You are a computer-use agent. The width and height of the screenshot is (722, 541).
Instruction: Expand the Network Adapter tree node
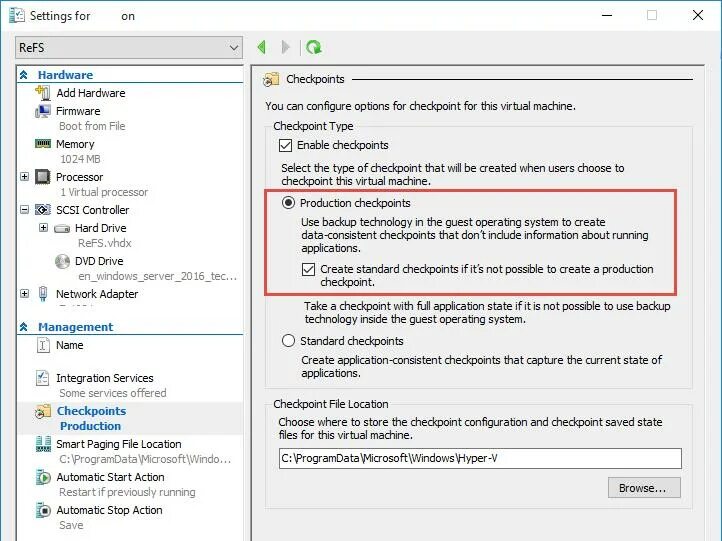[x=24, y=293]
